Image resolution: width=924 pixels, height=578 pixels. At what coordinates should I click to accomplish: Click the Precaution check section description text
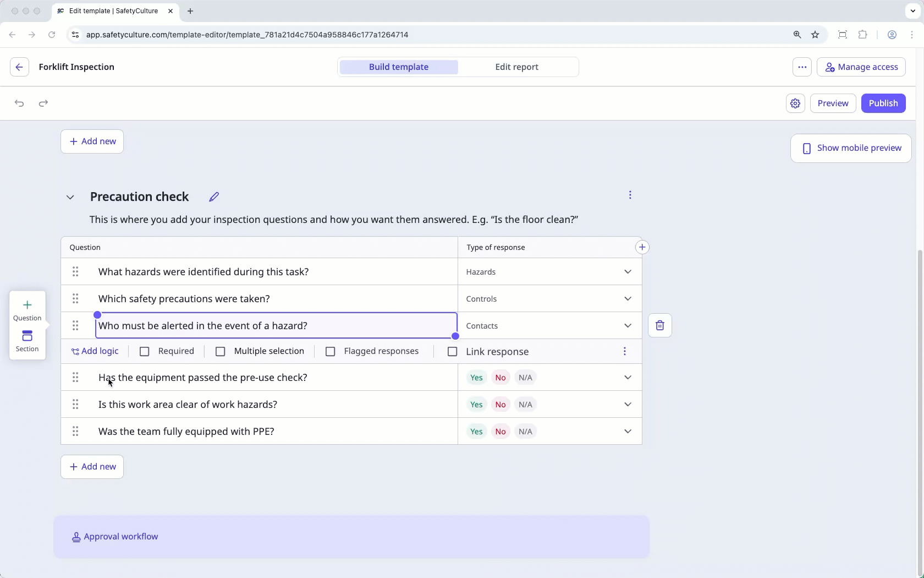coord(334,220)
